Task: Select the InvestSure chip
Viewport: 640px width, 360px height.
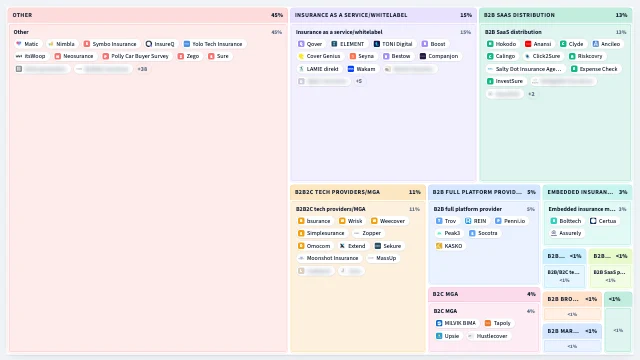Action: [505, 81]
